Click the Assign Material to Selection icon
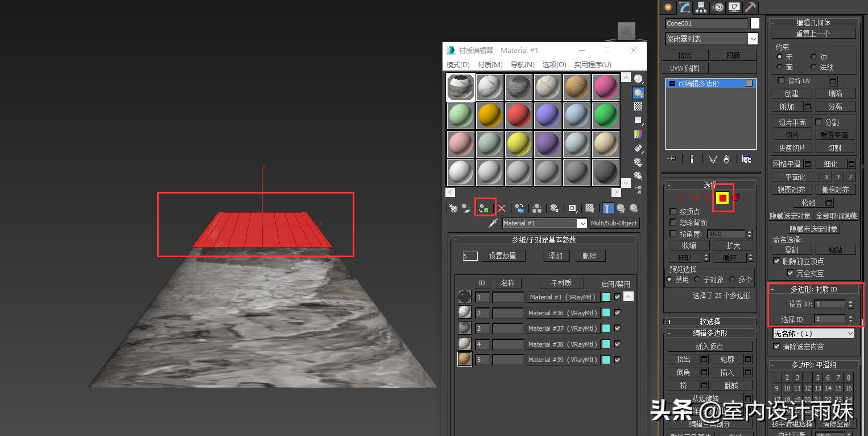The width and height of the screenshot is (868, 436). click(x=485, y=208)
